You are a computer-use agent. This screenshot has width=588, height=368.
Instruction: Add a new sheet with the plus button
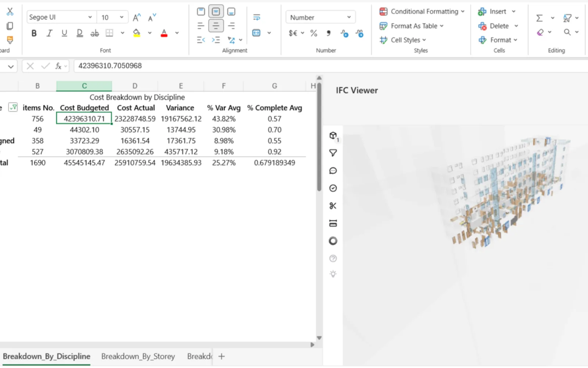222,356
